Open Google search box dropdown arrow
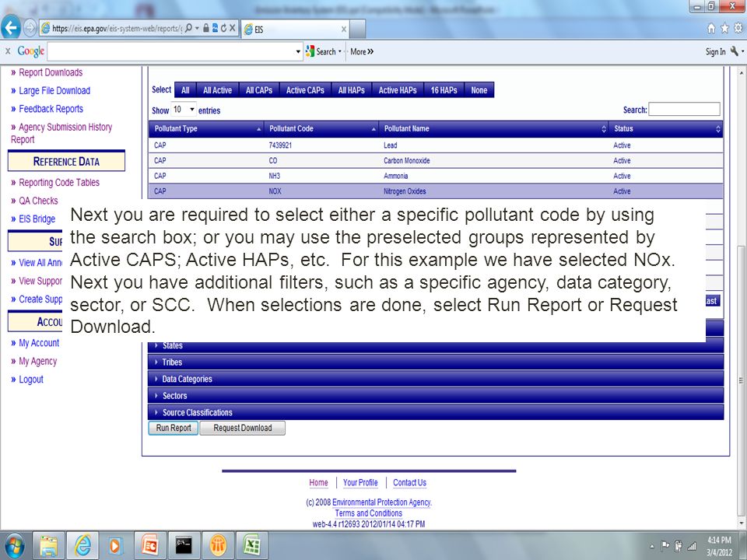Image resolution: width=747 pixels, height=560 pixels. click(x=298, y=51)
